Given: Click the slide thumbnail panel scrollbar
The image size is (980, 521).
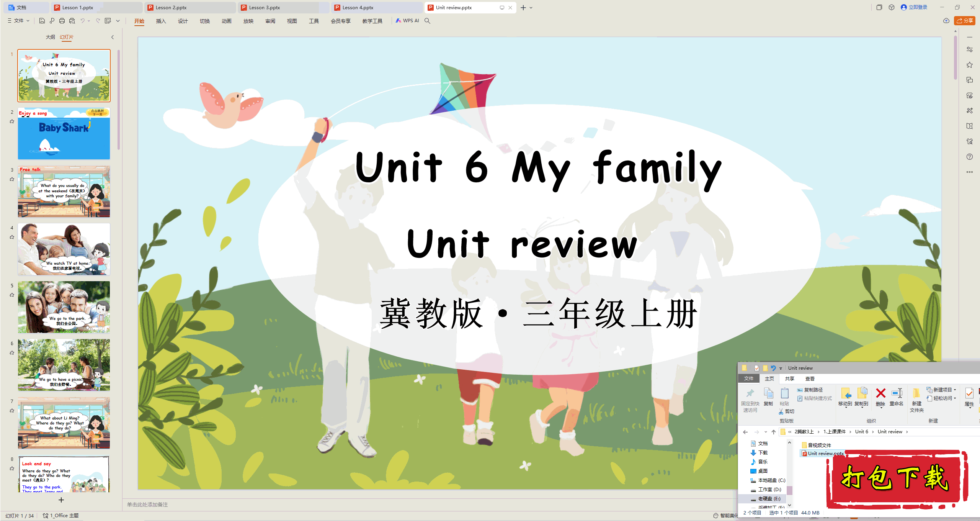Looking at the screenshot, I should (x=119, y=100).
